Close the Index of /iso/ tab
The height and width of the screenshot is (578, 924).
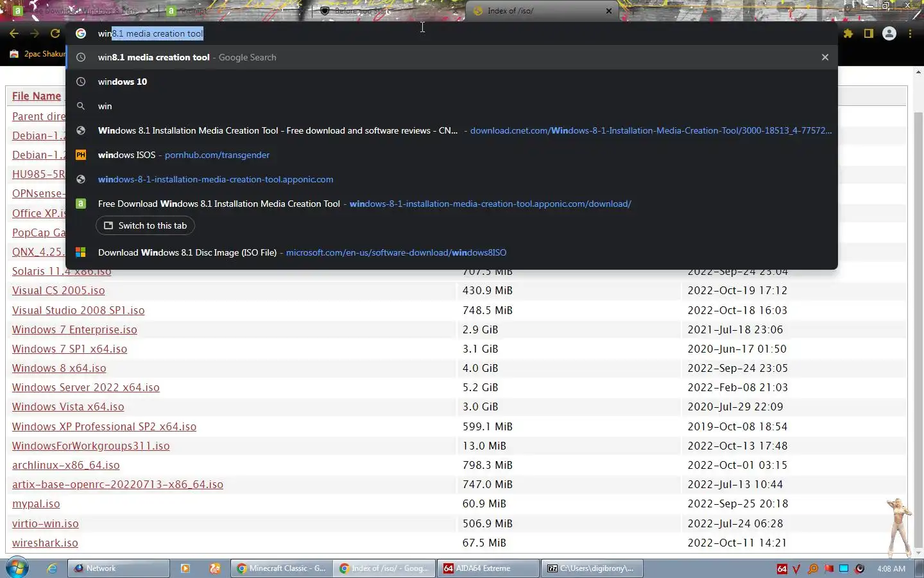tap(609, 11)
